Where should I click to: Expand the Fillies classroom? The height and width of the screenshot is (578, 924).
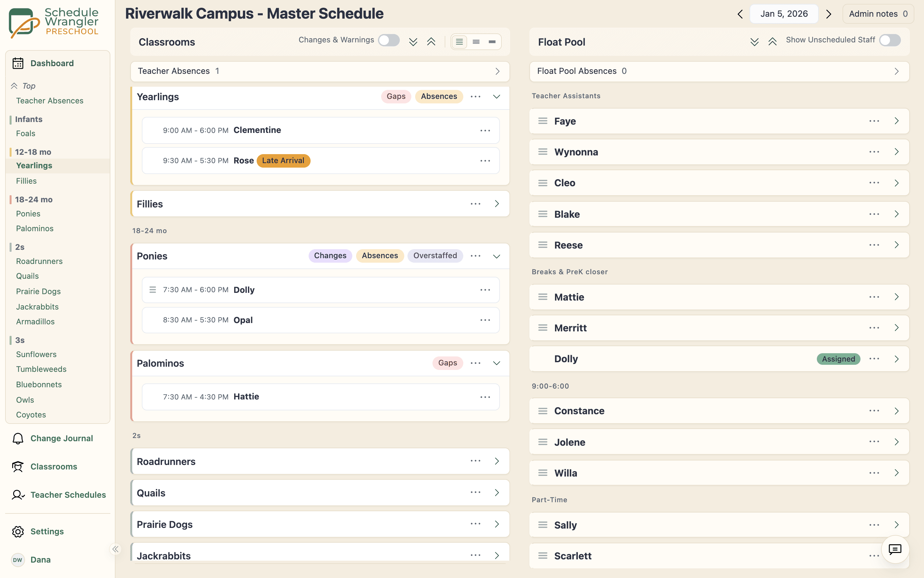[x=496, y=204]
